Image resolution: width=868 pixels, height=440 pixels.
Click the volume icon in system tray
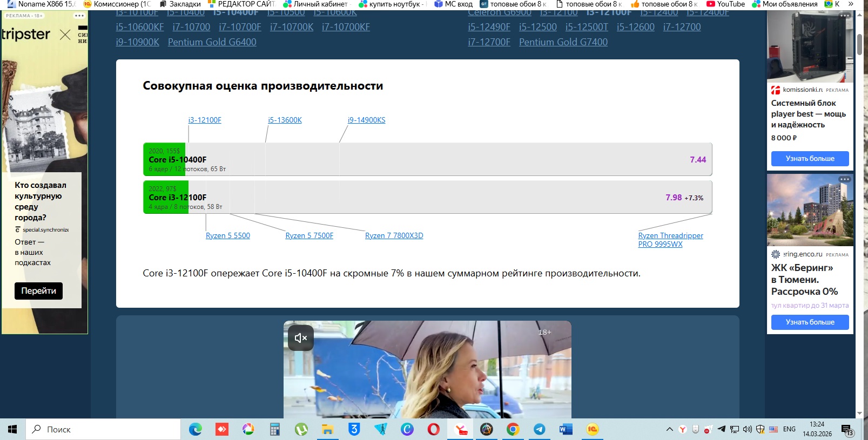(x=747, y=429)
